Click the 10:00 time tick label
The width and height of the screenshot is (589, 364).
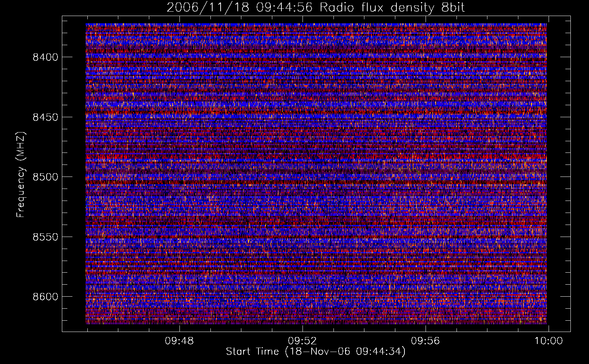pos(549,341)
